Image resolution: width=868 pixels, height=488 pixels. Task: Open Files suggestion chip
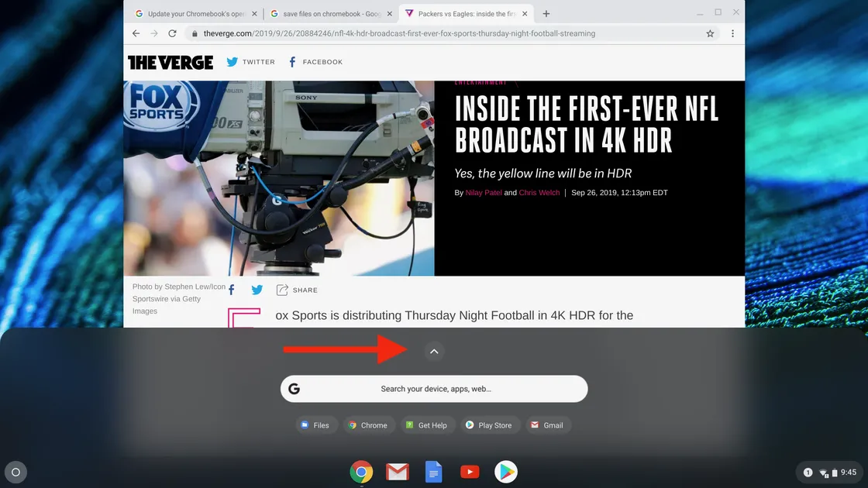tap(315, 425)
